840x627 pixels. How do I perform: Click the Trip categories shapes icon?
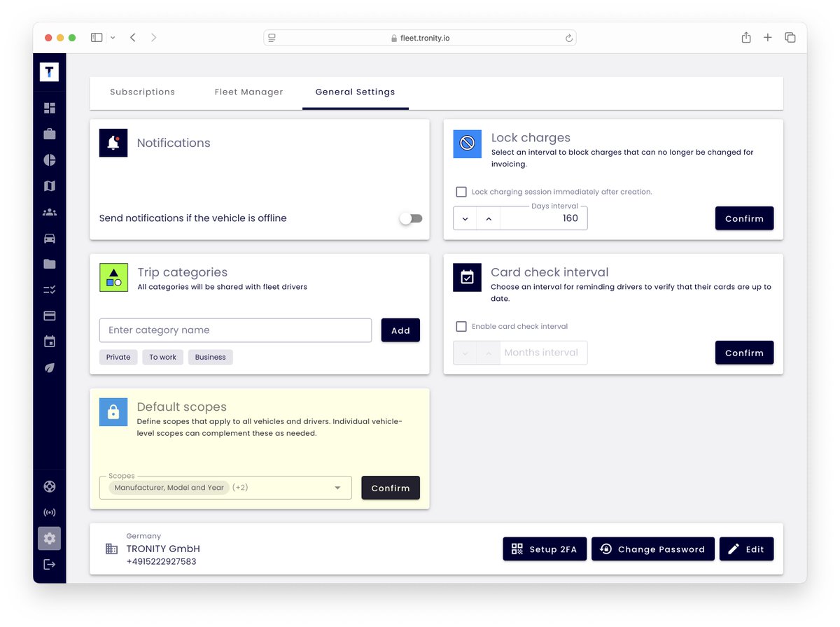(113, 277)
